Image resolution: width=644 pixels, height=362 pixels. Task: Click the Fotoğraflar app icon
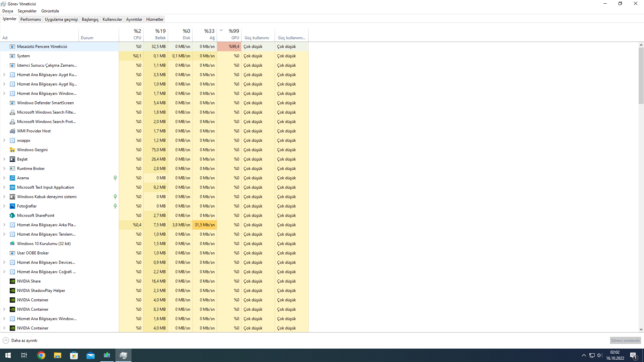pos(12,206)
